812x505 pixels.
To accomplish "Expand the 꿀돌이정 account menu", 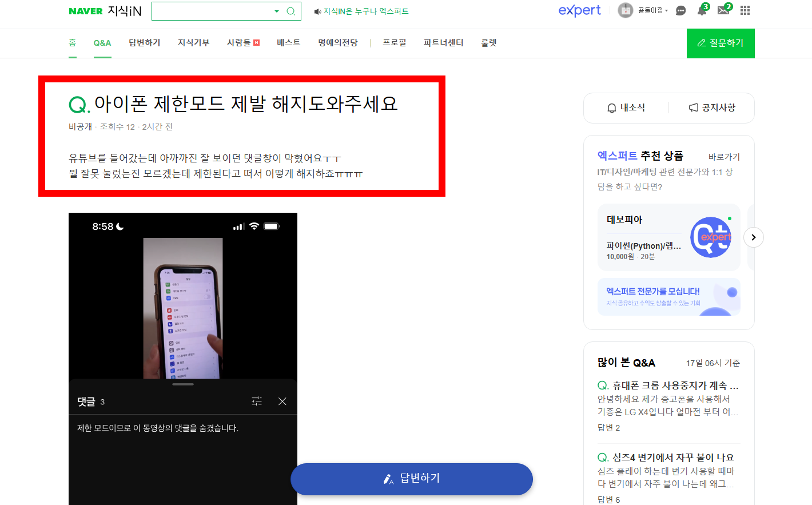I will coord(653,10).
